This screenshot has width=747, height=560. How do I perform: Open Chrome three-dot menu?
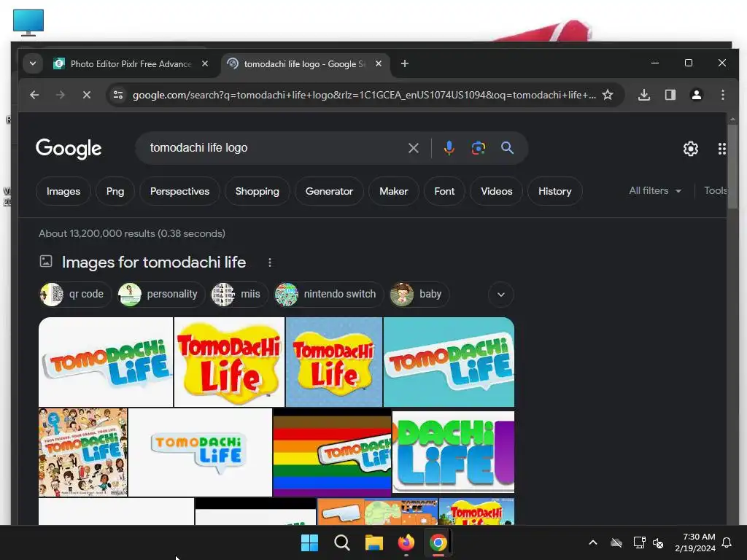point(723,95)
